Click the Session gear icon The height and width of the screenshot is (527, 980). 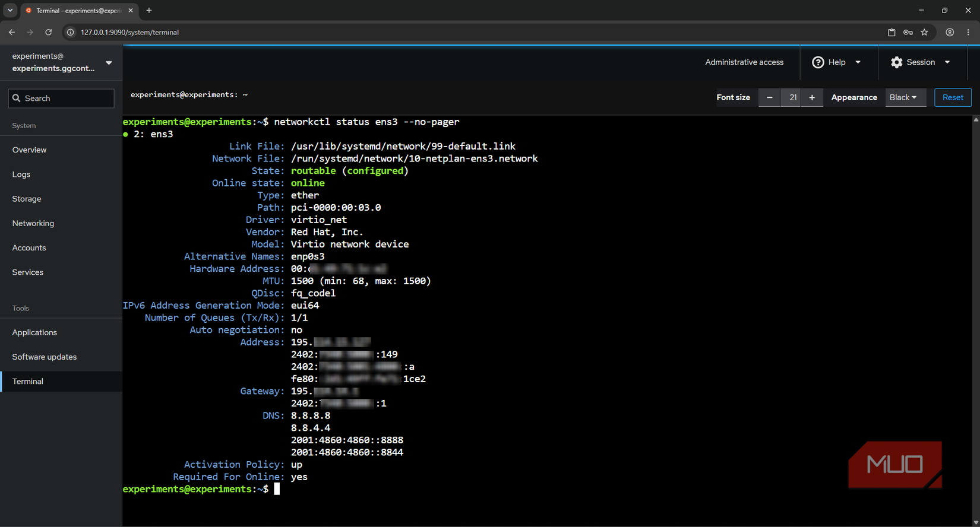(x=896, y=62)
